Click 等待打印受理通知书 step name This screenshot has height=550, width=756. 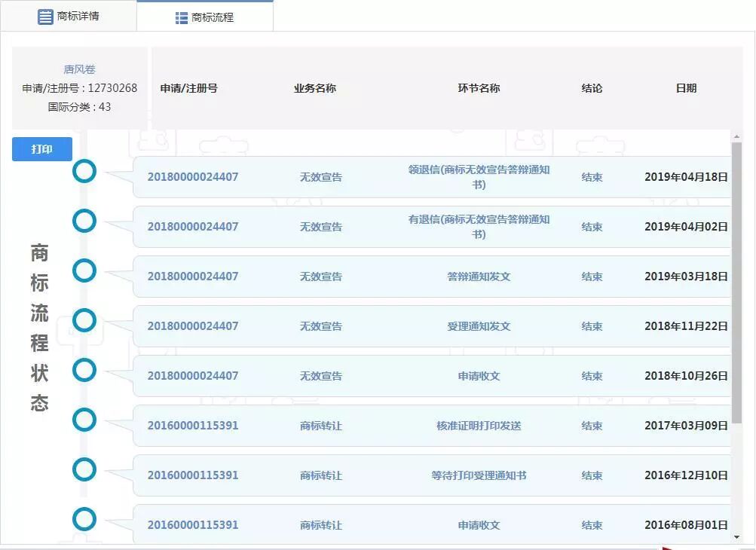pyautogui.click(x=479, y=475)
